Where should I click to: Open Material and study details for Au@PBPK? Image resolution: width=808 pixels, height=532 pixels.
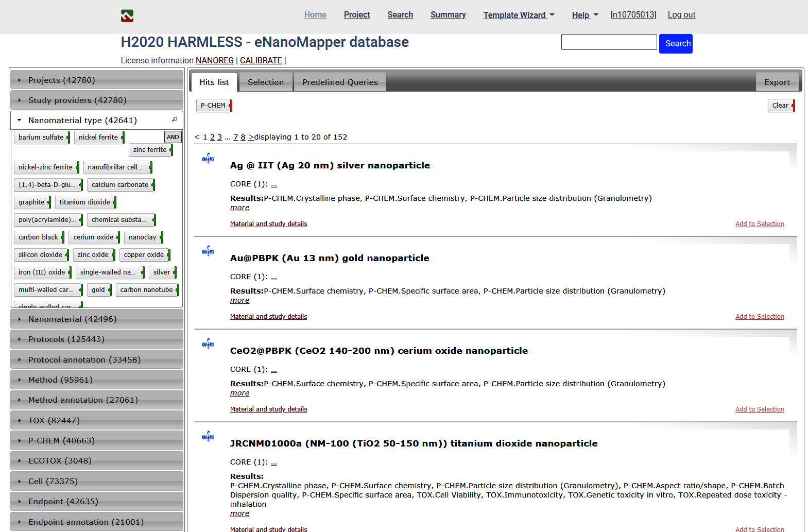point(268,316)
